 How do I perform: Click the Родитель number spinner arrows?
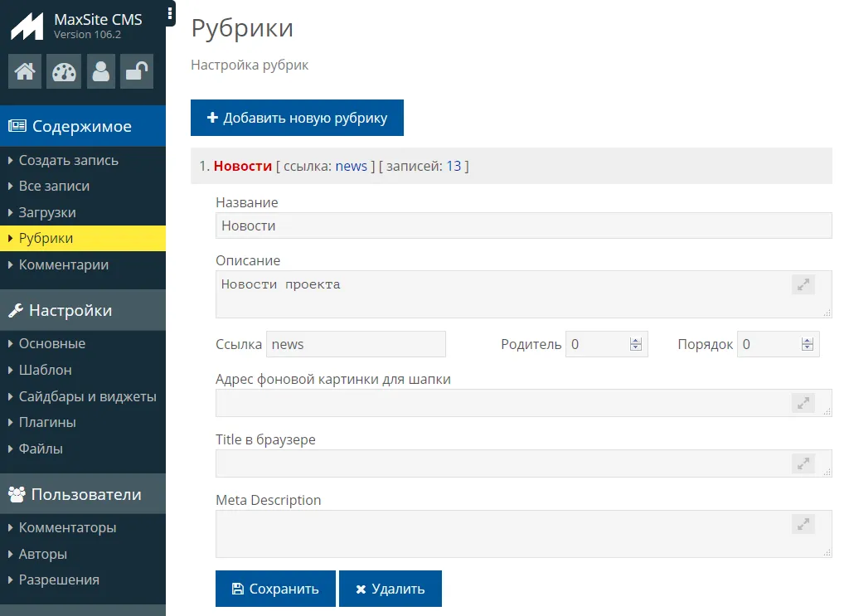(636, 344)
